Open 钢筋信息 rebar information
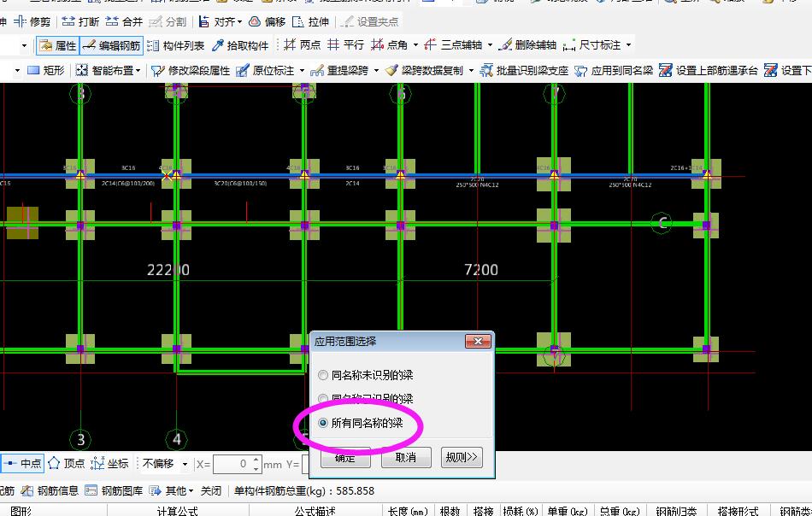The height and width of the screenshot is (516, 812). [50, 490]
